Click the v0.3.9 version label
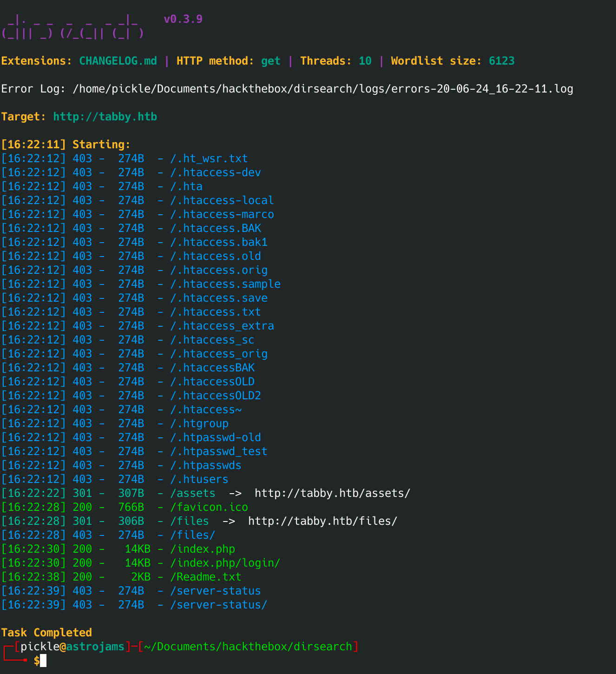 click(183, 19)
